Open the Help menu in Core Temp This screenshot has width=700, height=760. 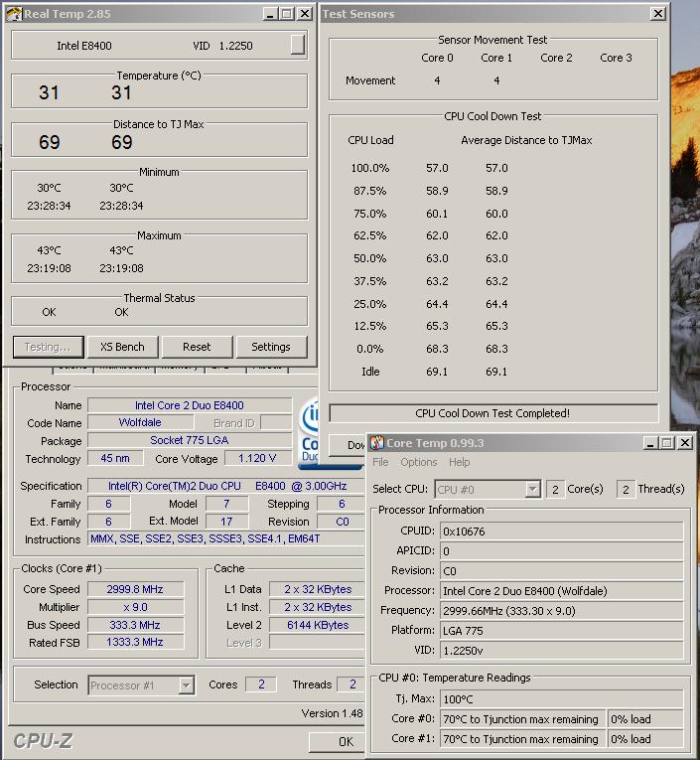pyautogui.click(x=460, y=462)
